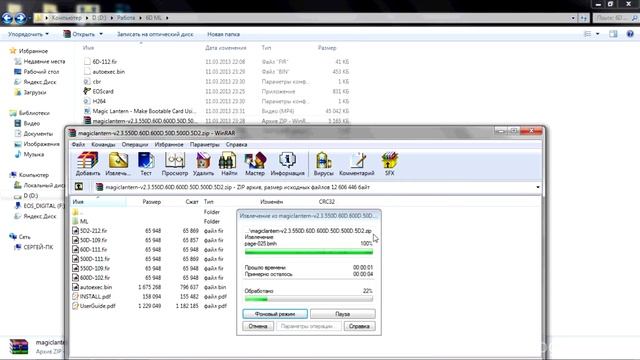640x360 pixels.
Task: Click the Вирусы (virus scan) toolbar icon
Action: coord(323,164)
